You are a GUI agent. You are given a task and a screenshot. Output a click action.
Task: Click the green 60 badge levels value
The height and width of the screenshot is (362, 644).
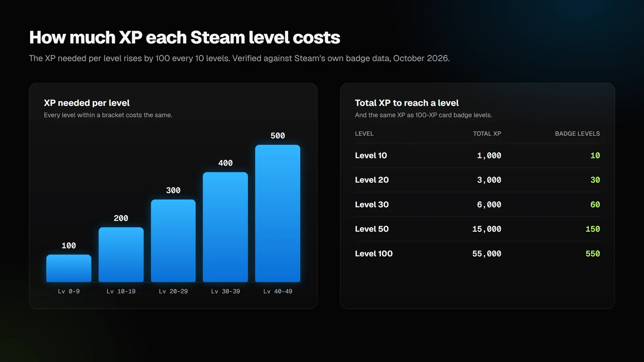click(x=595, y=205)
